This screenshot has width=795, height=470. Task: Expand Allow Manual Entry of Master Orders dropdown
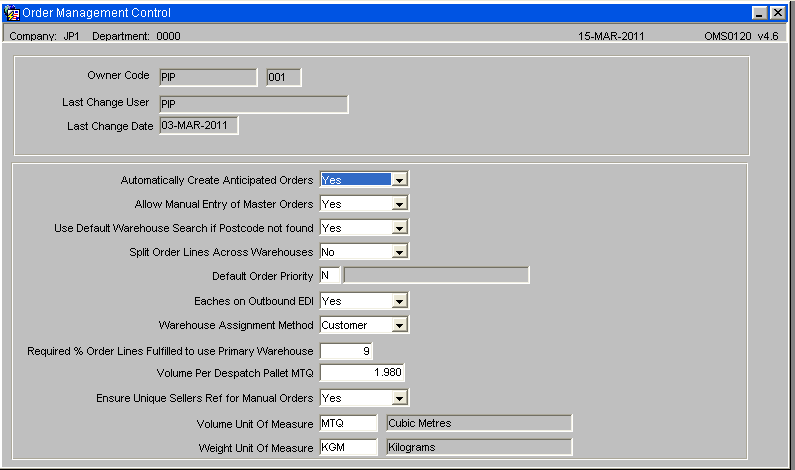click(x=400, y=204)
